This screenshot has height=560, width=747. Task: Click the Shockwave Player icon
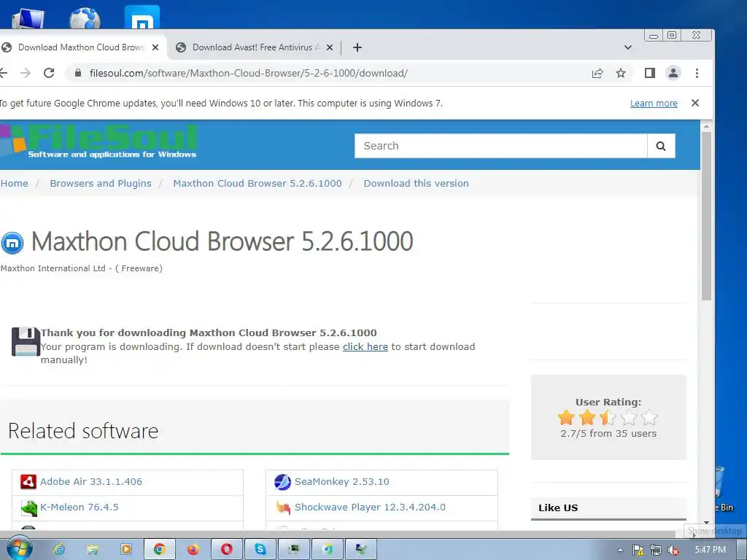tap(283, 507)
